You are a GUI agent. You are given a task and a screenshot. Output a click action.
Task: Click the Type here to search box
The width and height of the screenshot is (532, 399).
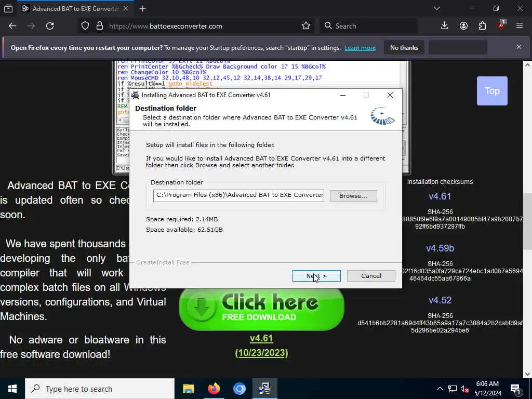click(x=100, y=389)
